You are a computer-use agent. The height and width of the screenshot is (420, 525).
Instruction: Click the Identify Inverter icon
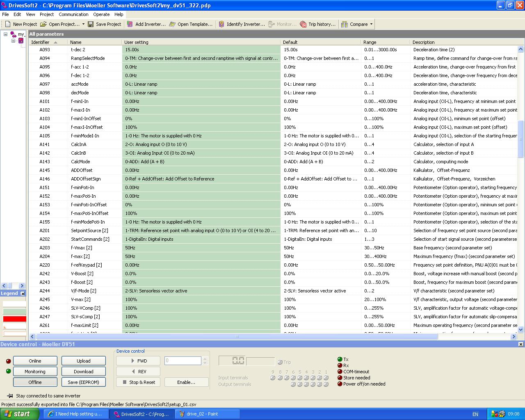[221, 24]
